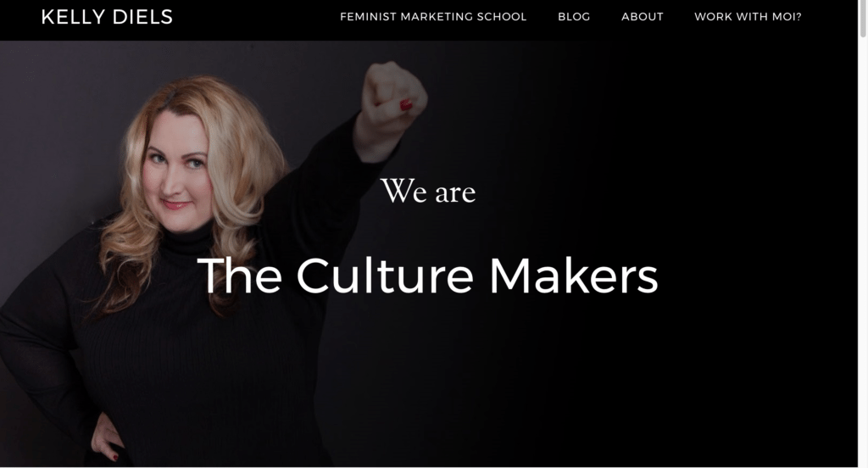The image size is (868, 468).
Task: Click the black turtleneck collar
Action: 187,241
